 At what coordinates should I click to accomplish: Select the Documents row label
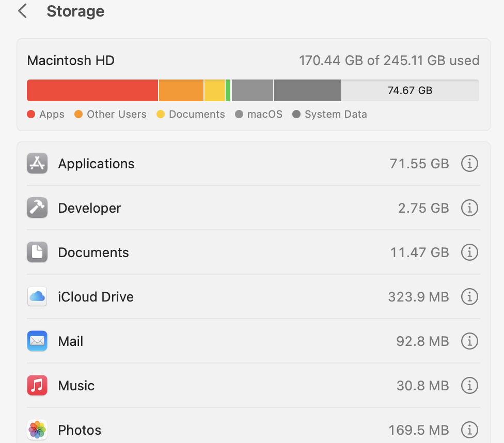click(93, 252)
